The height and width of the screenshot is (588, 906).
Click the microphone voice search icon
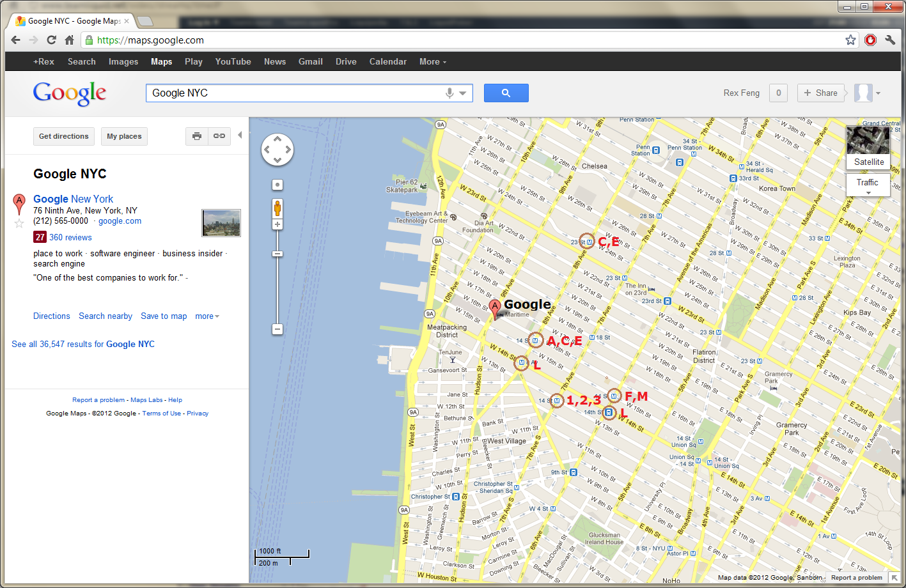pos(449,93)
